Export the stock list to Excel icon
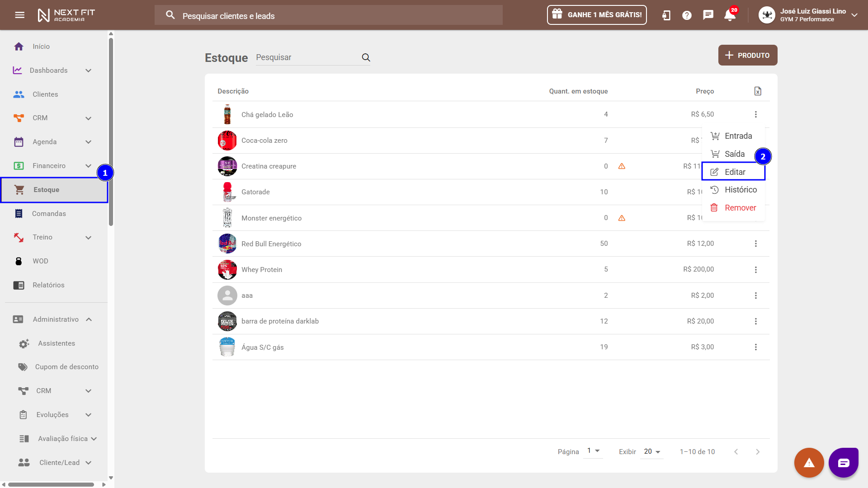This screenshot has width=868, height=488. click(x=758, y=91)
